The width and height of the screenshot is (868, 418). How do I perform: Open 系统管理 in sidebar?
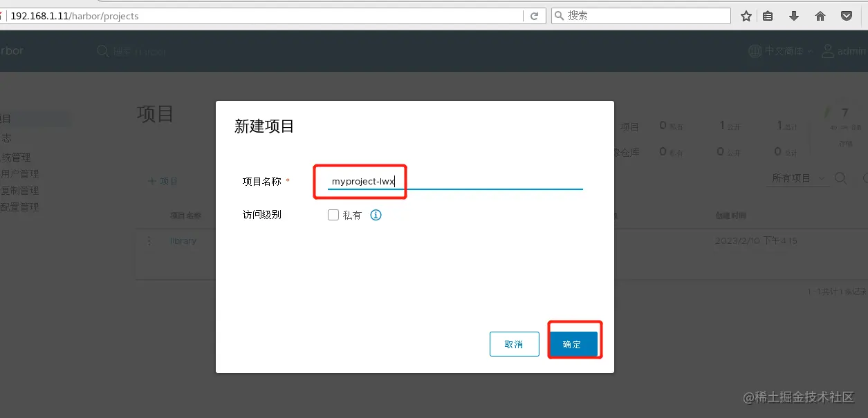click(16, 158)
